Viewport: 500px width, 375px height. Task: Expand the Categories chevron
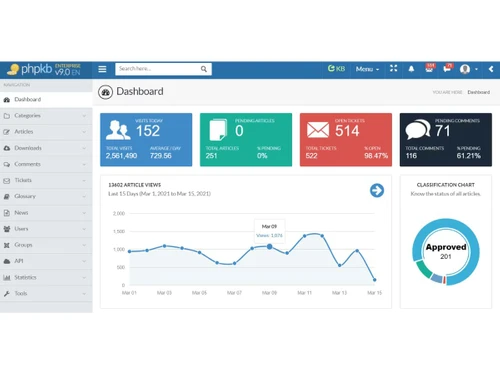point(84,116)
